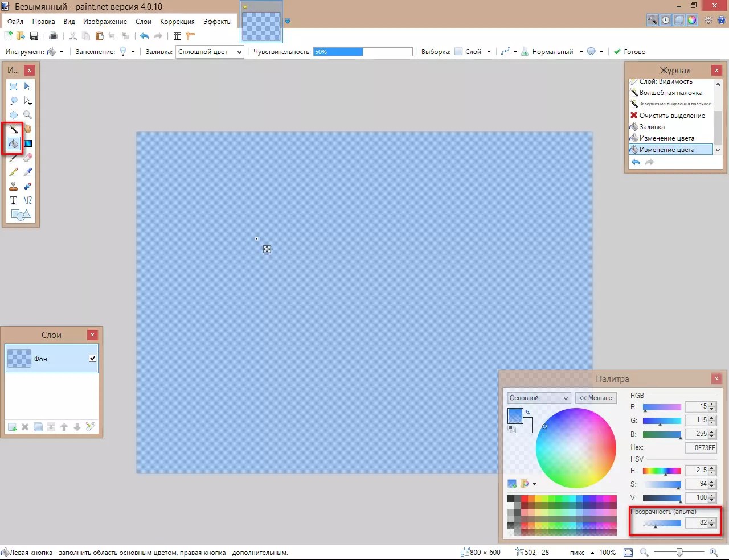Open the Вид menu
The height and width of the screenshot is (560, 729).
point(69,22)
